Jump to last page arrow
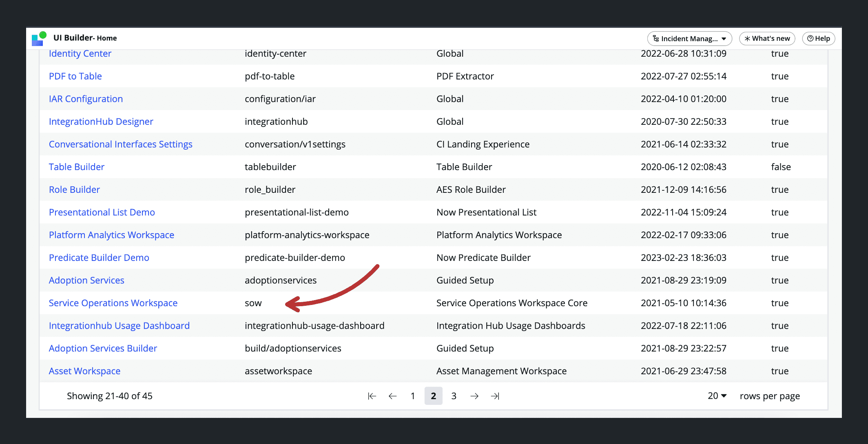Screen dimensions: 868x444 pos(495,396)
